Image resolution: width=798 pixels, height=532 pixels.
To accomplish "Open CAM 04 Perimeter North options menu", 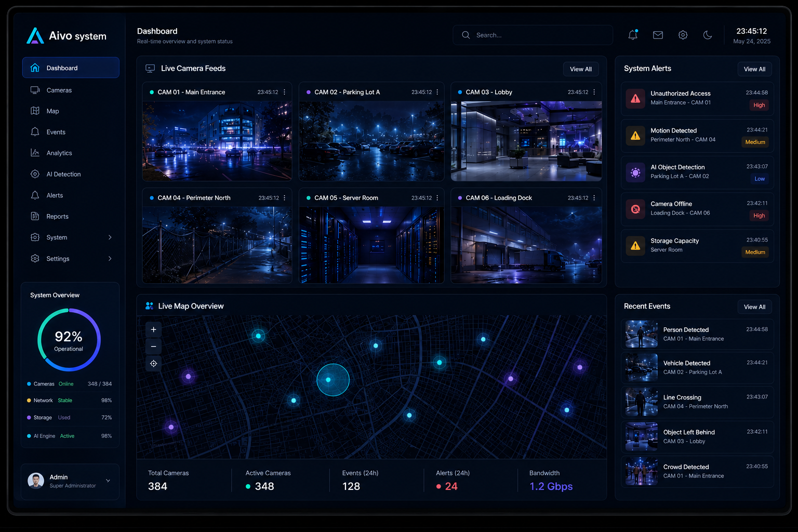I will pos(284,198).
